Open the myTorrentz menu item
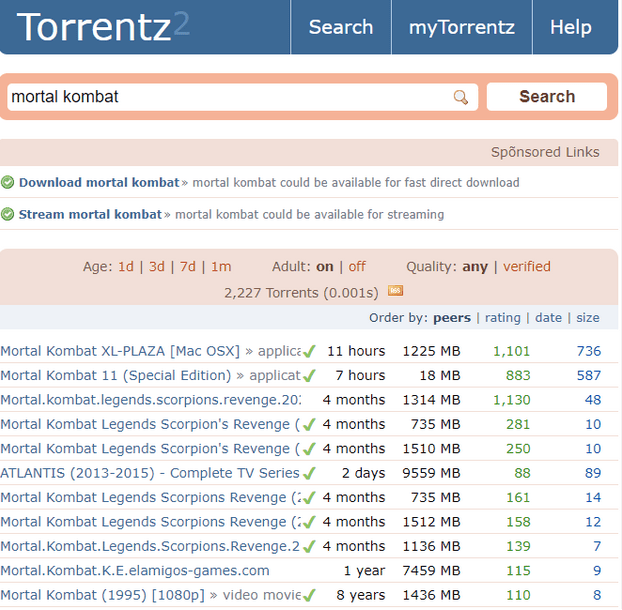Image resolution: width=622 pixels, height=610 pixels. tap(462, 27)
